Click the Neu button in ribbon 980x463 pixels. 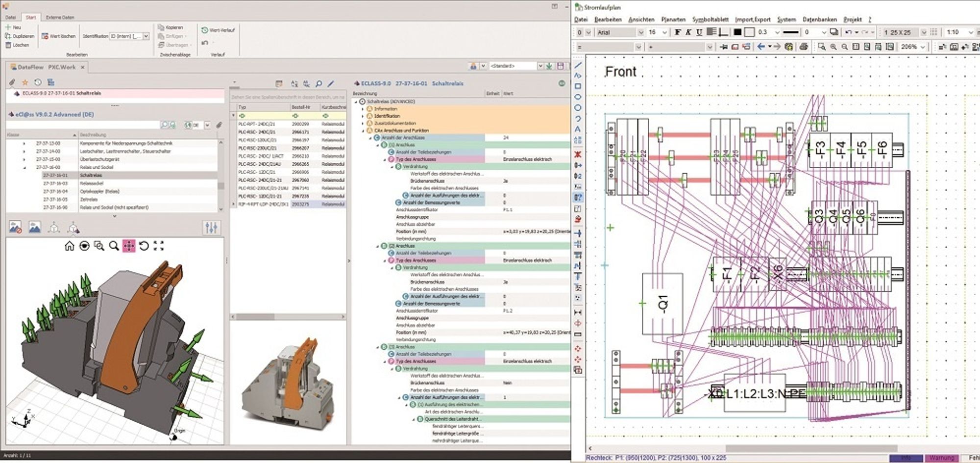pos(13,27)
